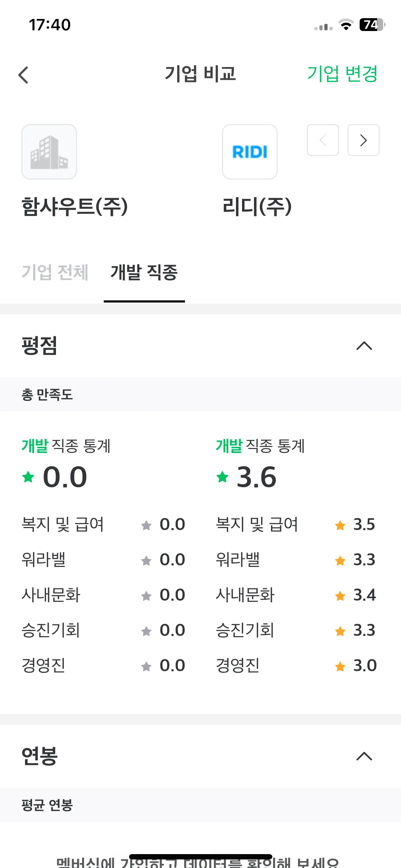The height and width of the screenshot is (868, 401).
Task: Tap the green star beside 3.6
Action: click(x=222, y=477)
